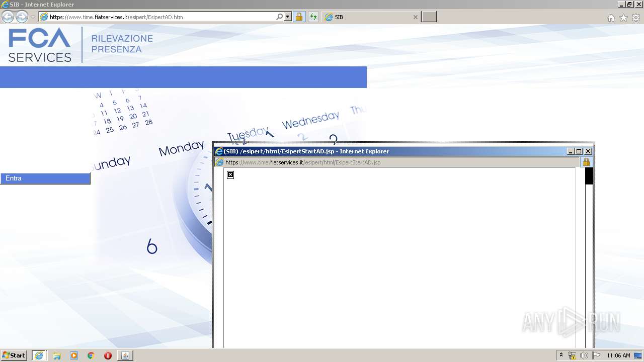Minimize the EsipertStartAD popup window
This screenshot has height=362, width=644.
571,151
